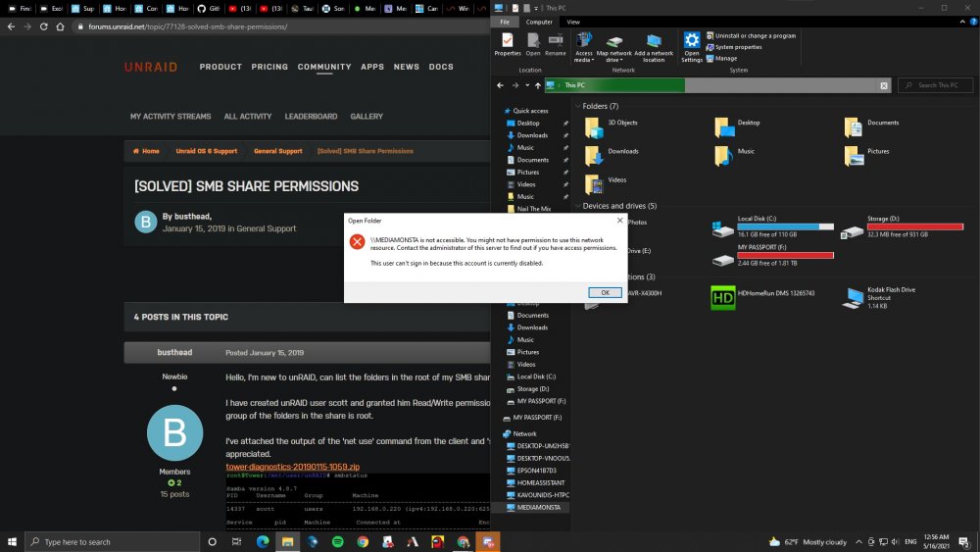Select the Documents folder in main pane
Screen dimensions: 980x552
coord(871,127)
